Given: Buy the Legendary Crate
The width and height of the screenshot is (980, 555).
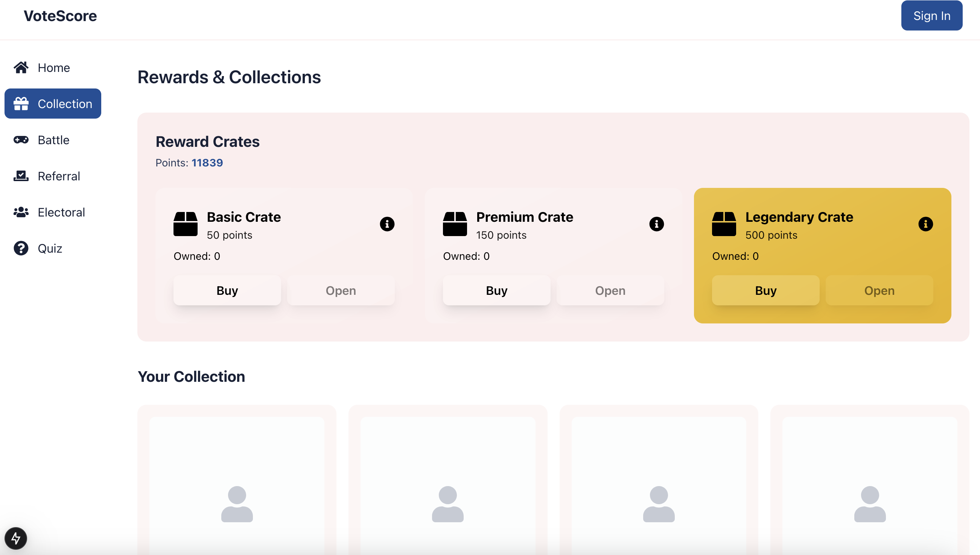Looking at the screenshot, I should [765, 290].
